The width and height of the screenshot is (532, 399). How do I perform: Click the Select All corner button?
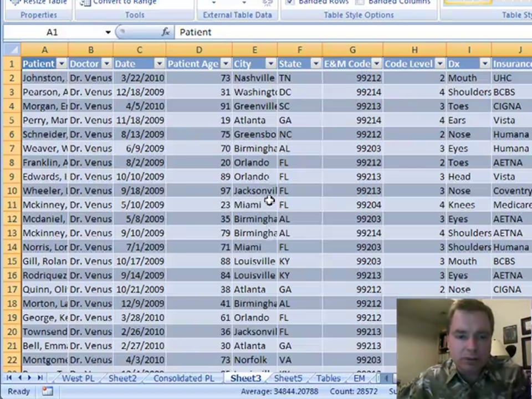12,50
